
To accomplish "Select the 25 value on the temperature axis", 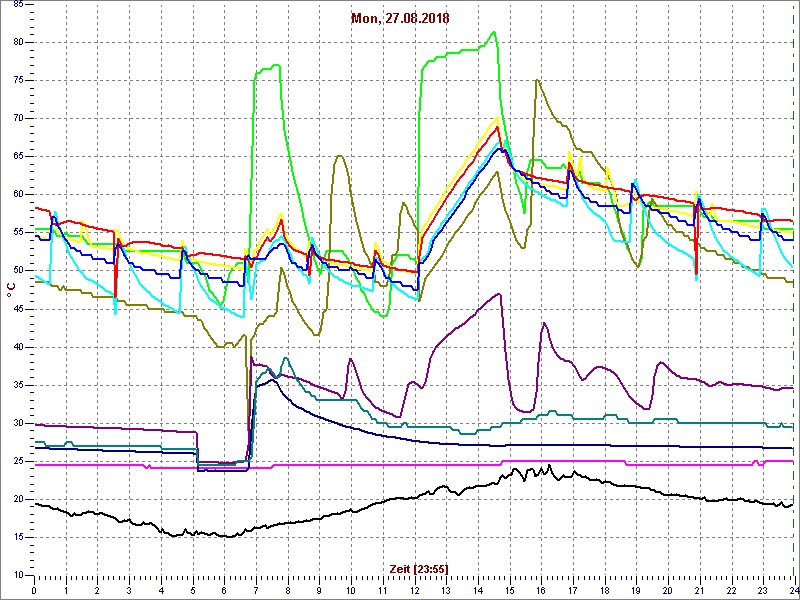I will click(17, 461).
